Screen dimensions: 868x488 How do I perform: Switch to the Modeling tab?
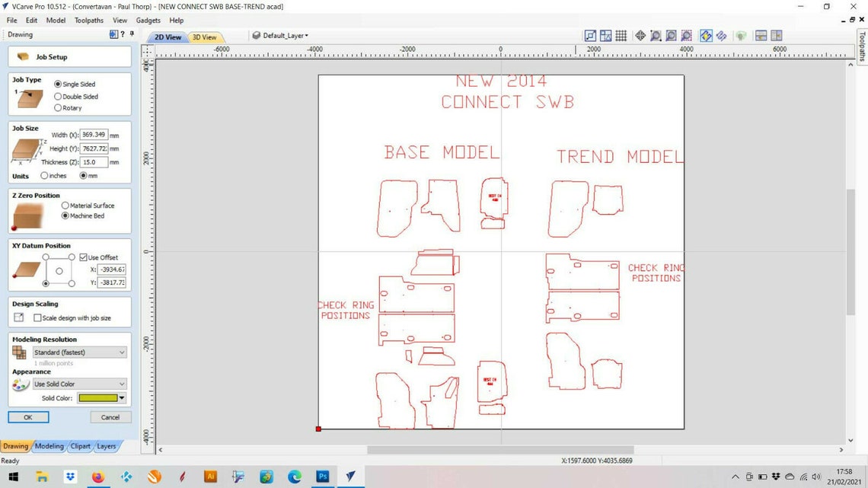tap(49, 446)
